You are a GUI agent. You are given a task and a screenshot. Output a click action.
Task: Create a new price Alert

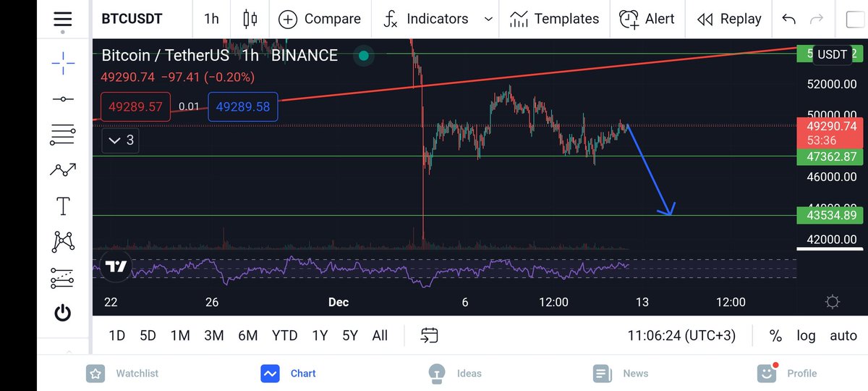click(x=647, y=19)
